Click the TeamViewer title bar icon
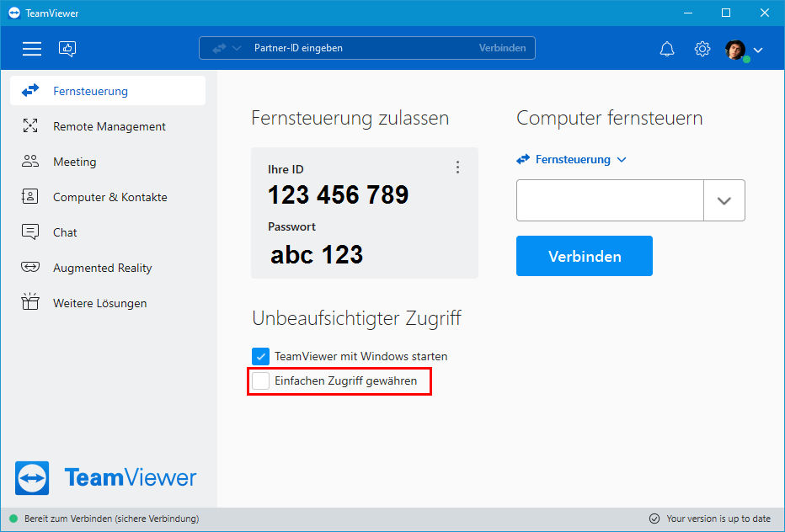Screen dimensions: 785x532 (x=14, y=13)
